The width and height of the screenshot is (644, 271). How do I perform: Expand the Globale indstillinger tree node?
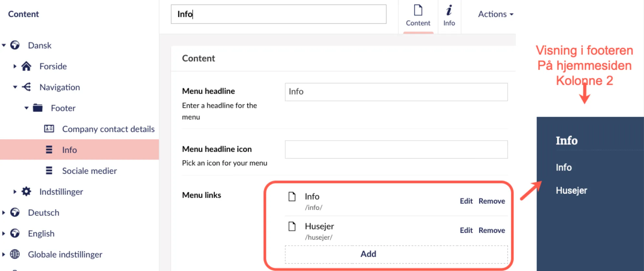4,254
